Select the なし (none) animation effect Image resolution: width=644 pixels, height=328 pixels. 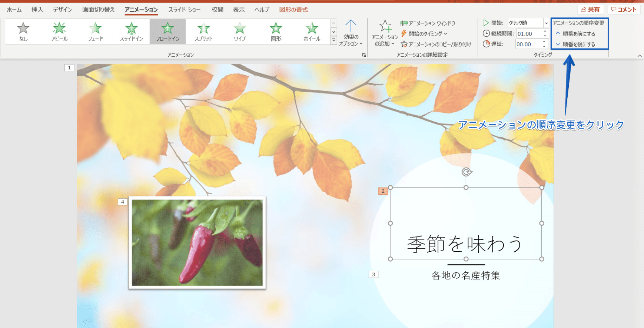point(23,32)
